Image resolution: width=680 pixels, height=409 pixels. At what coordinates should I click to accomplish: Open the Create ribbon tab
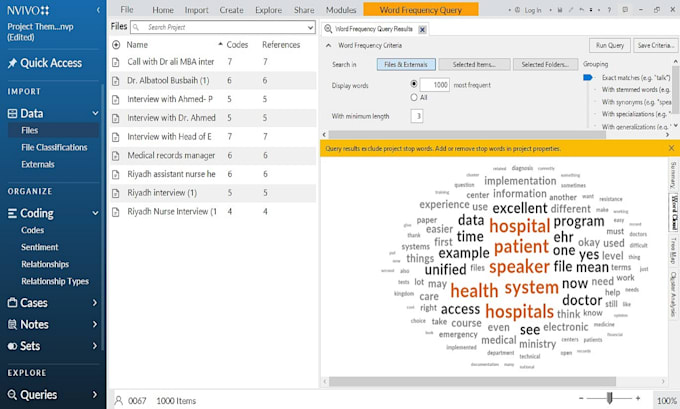(232, 10)
